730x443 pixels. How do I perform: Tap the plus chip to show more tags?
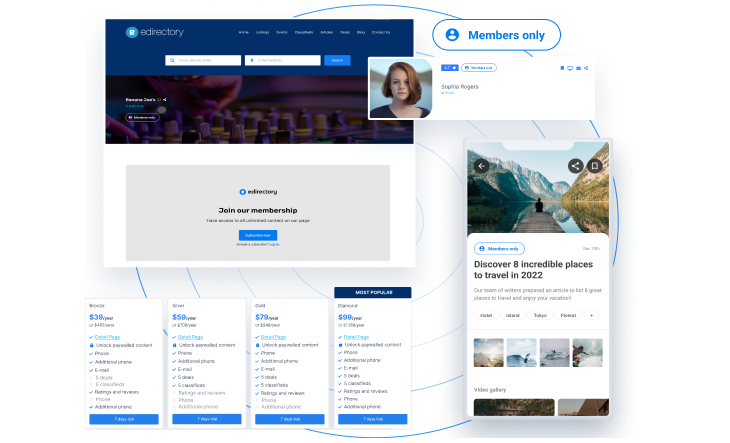tap(591, 315)
